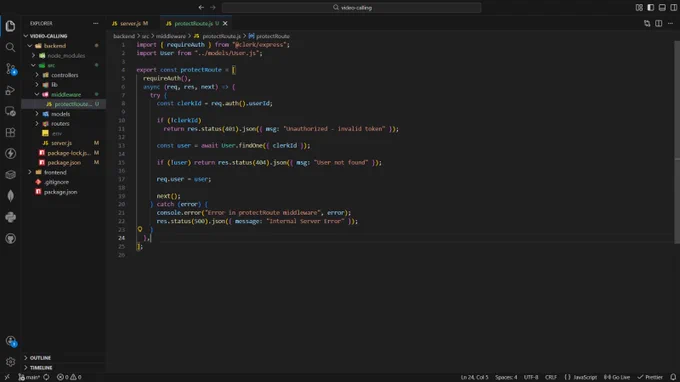The width and height of the screenshot is (680, 382).
Task: Split the editor to the right
Action: click(659, 23)
